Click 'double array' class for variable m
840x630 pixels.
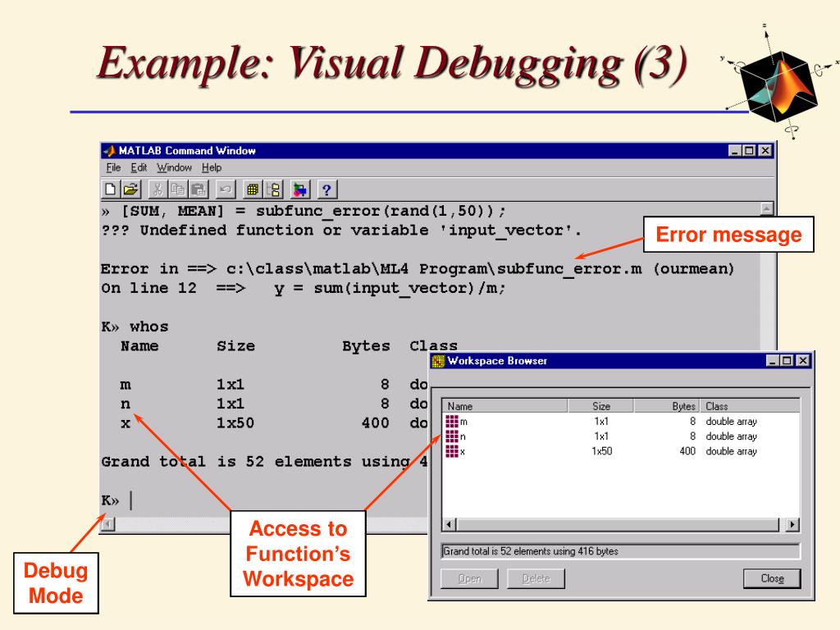tap(731, 422)
